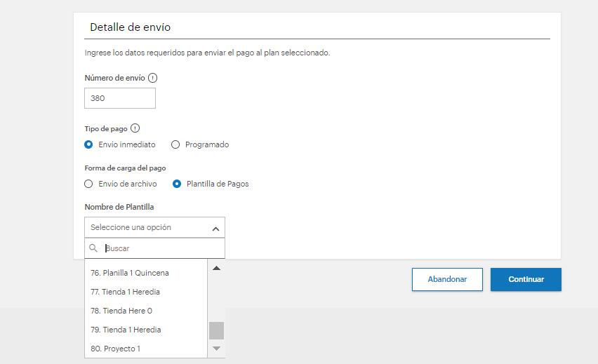Click the Abandonar button
The image size is (598, 364).
447,279
